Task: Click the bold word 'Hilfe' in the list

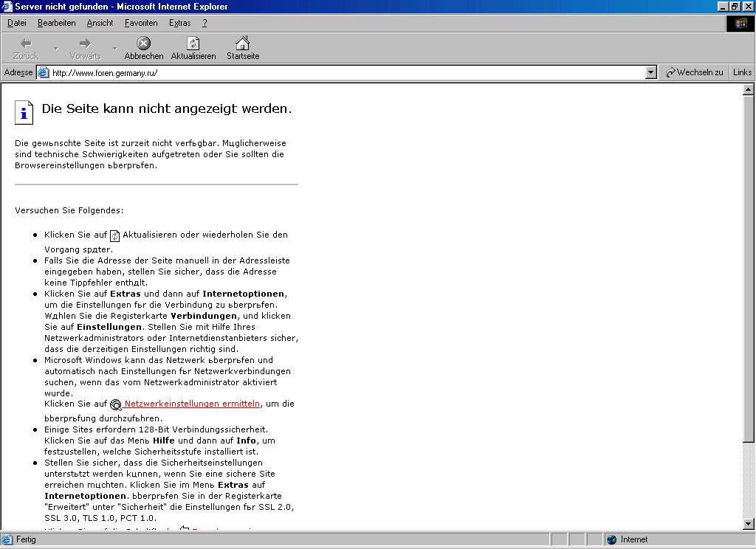Action: pos(163,441)
